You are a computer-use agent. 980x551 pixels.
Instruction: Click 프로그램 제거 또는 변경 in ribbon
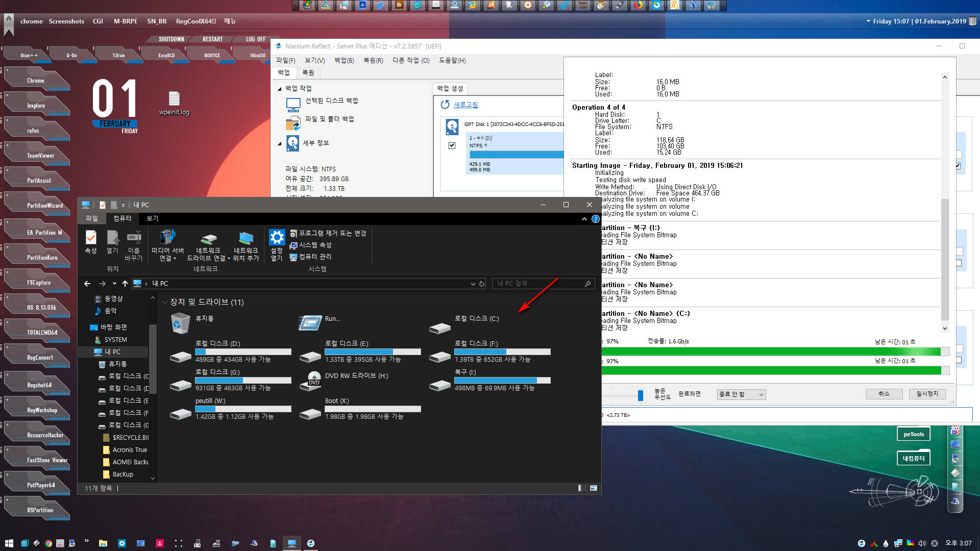[x=328, y=233]
